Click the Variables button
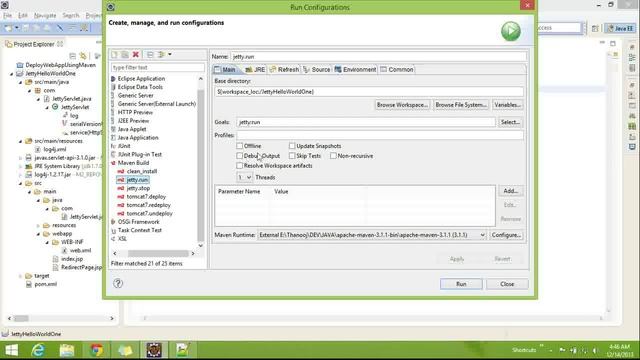 [508, 105]
